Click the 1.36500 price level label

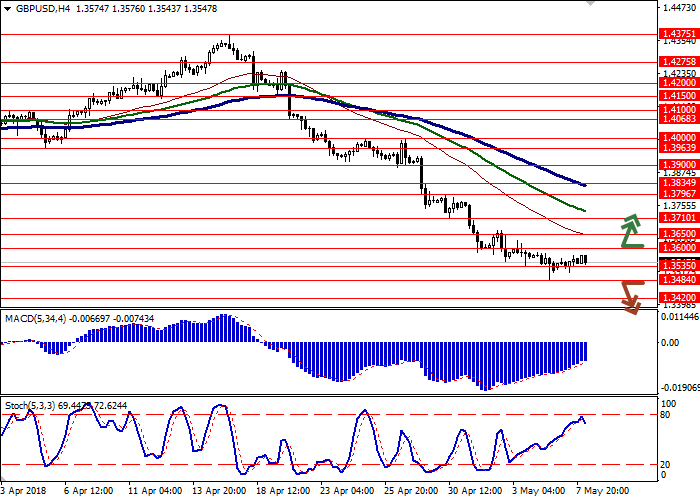click(676, 233)
